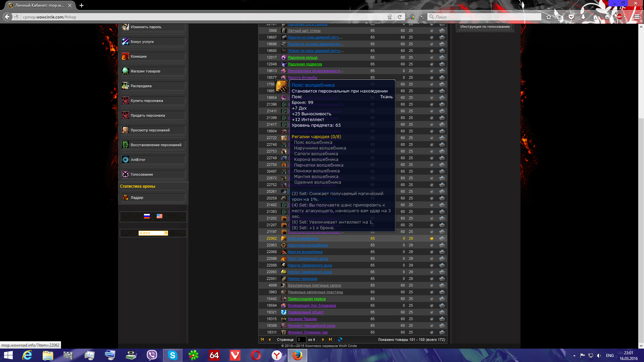
Task: Switch site language to Russian flag
Action: 147,216
